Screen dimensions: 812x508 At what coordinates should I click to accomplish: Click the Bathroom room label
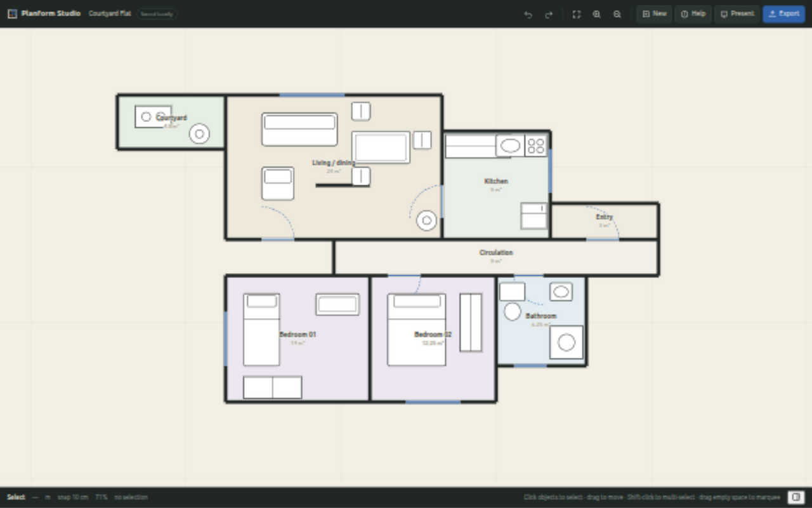coord(541,316)
